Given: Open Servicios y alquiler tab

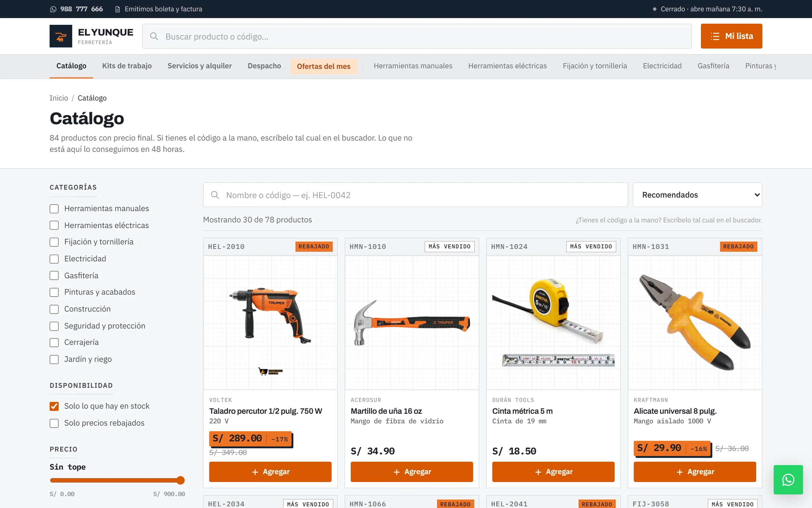Looking at the screenshot, I should pos(200,66).
